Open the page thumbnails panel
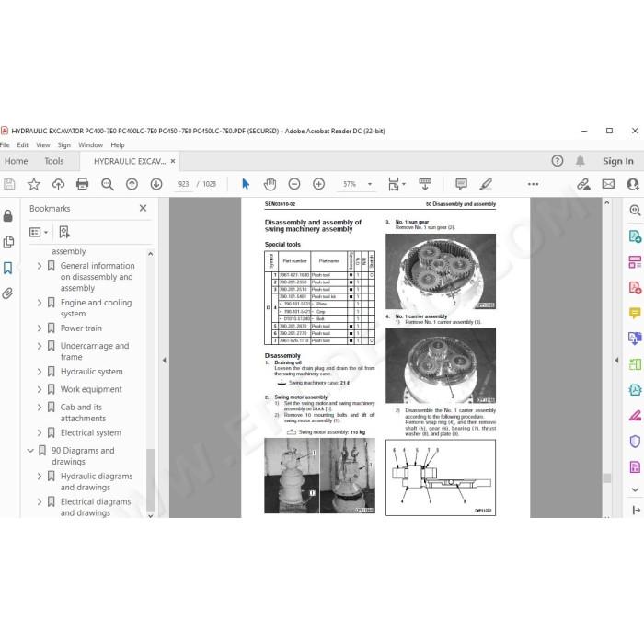This screenshot has height=644, width=644. point(8,242)
